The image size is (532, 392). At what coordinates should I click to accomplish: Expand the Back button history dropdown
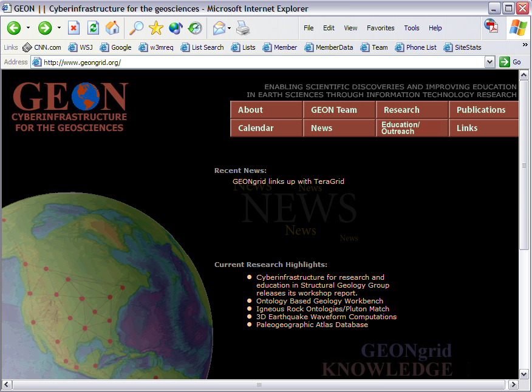click(28, 28)
